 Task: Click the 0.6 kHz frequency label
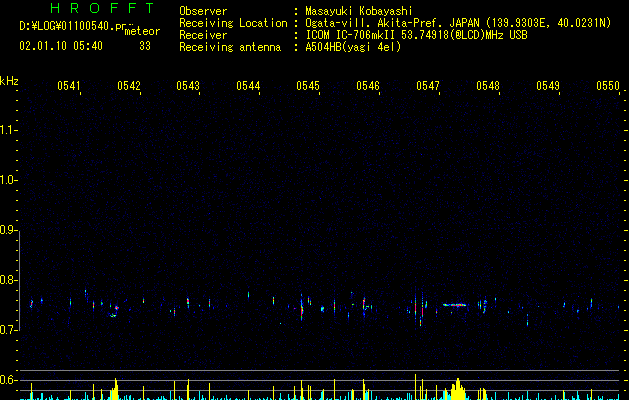pos(8,380)
